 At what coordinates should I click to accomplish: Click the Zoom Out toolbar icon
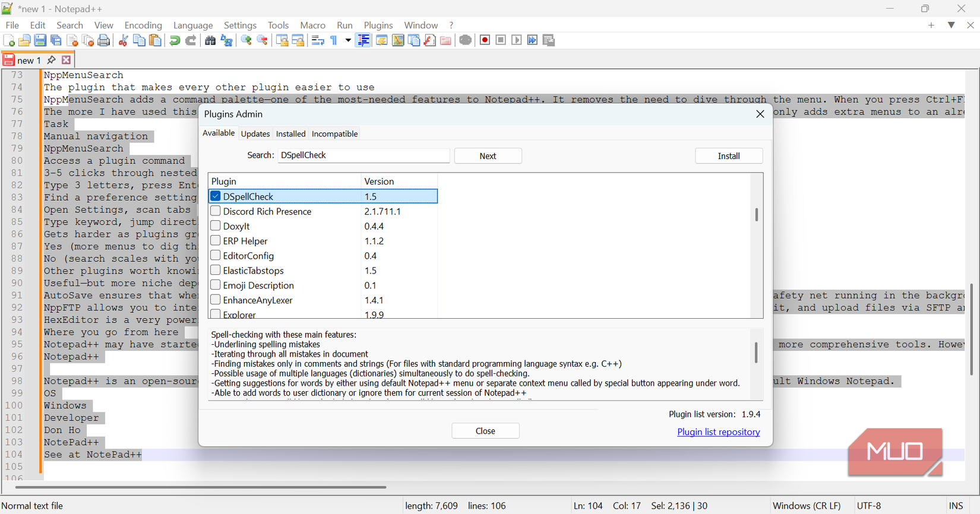pos(262,40)
